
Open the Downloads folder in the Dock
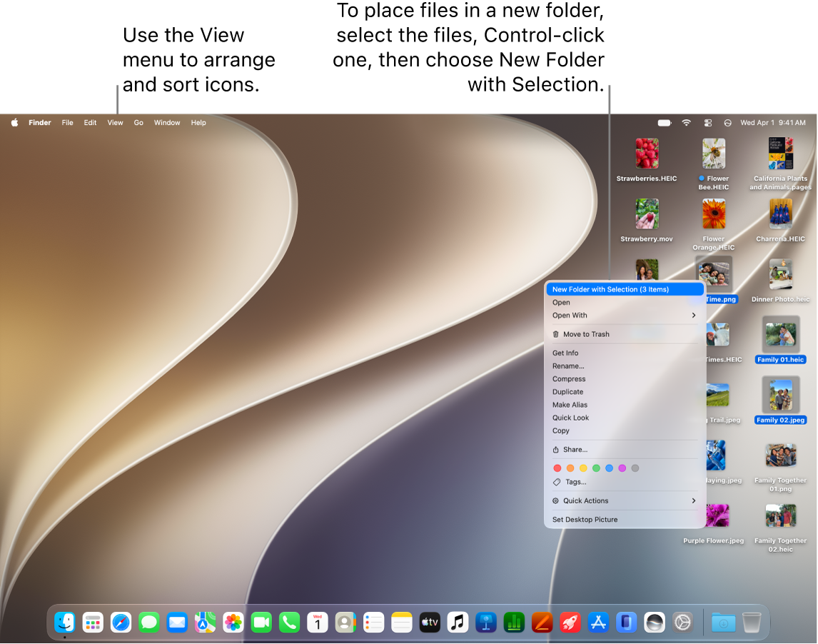pos(724,622)
